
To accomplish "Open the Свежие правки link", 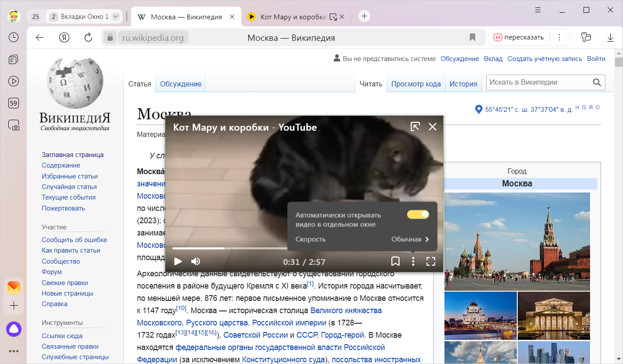I will 65,283.
